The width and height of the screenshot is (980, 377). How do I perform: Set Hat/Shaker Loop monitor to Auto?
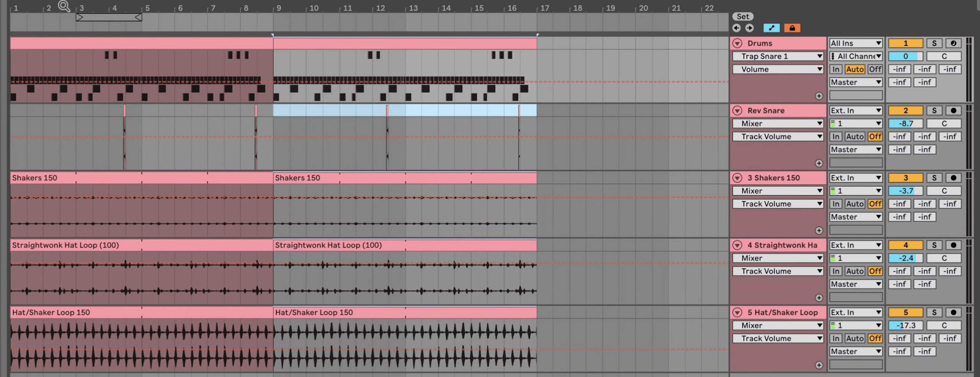click(855, 339)
